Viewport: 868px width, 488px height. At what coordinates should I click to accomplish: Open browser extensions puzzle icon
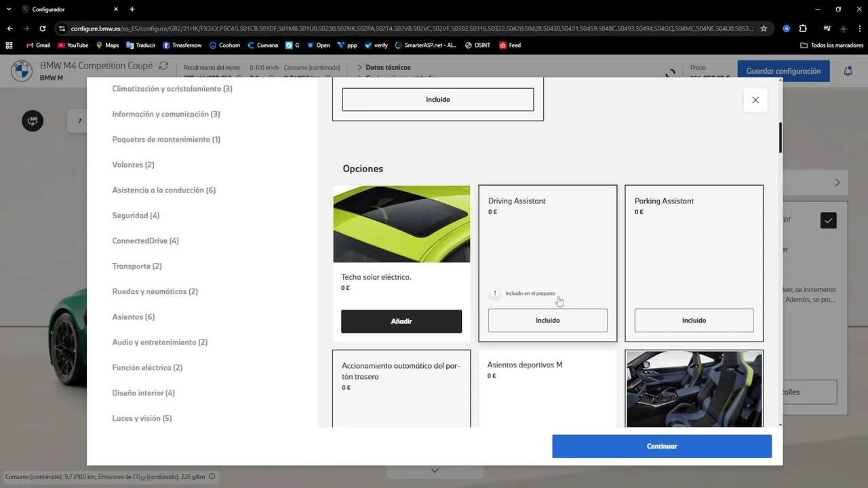coord(803,28)
